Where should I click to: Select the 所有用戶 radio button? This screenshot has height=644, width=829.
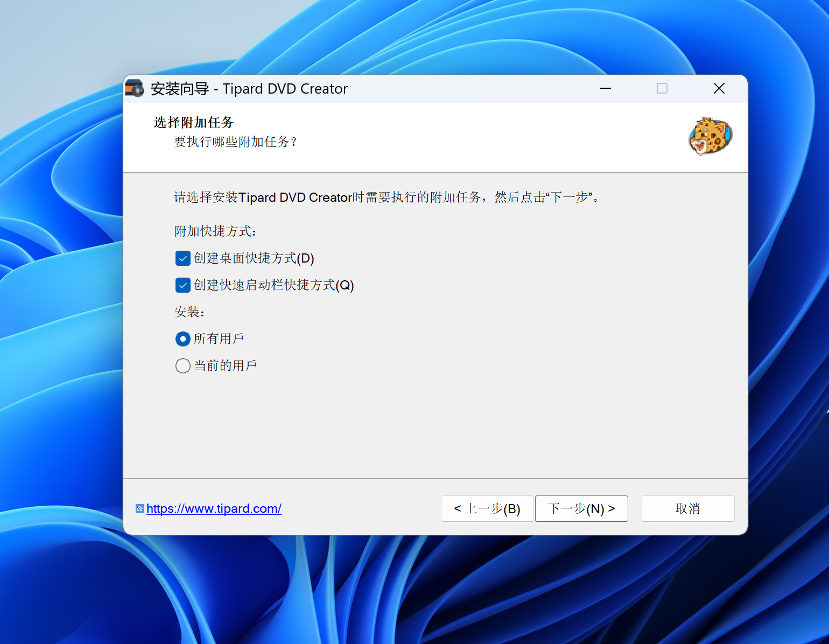pos(183,339)
